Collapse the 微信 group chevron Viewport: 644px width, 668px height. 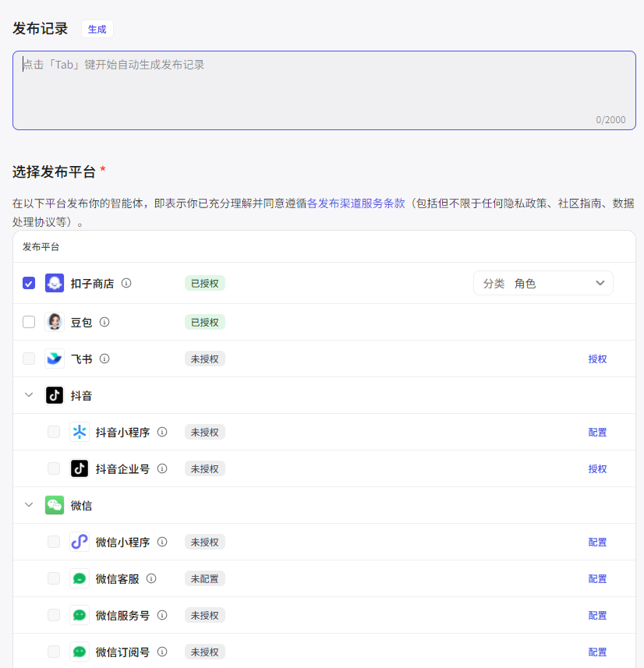[29, 505]
